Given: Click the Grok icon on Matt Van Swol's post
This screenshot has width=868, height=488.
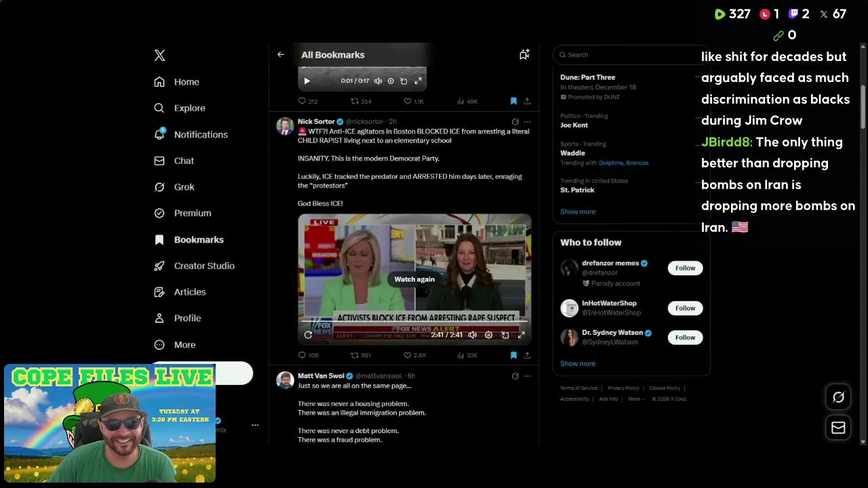Looking at the screenshot, I should (x=515, y=376).
